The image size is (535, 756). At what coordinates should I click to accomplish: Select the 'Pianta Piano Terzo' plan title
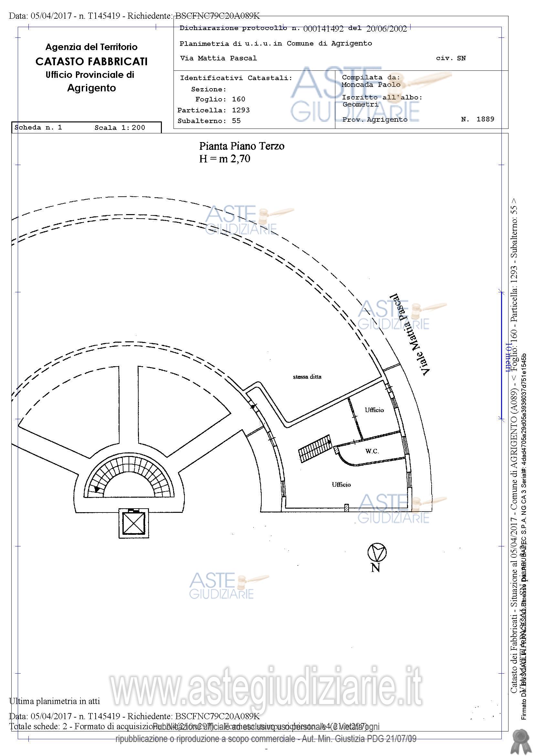[x=242, y=146]
